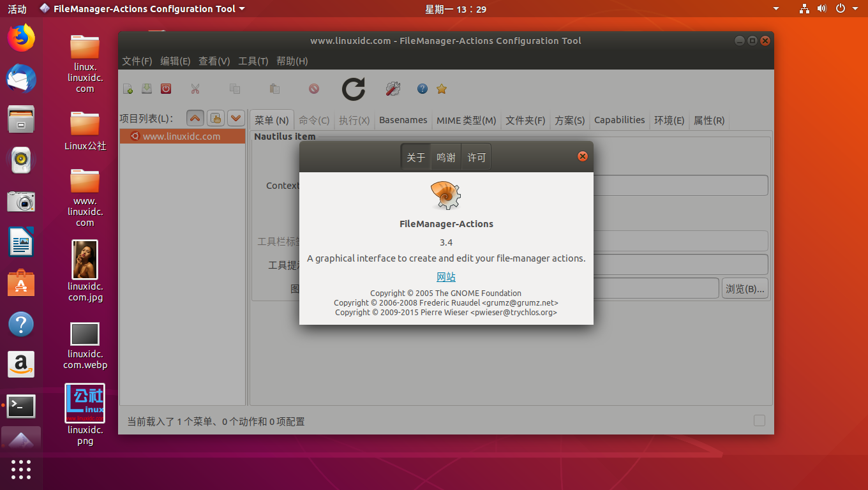
Task: Click the Nautilus shell logo in About dialog
Action: pos(446,196)
